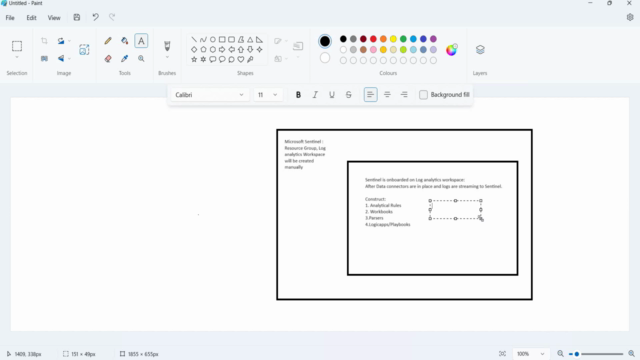Select the Magnifier tool
The width and height of the screenshot is (640, 360).
pos(141,58)
